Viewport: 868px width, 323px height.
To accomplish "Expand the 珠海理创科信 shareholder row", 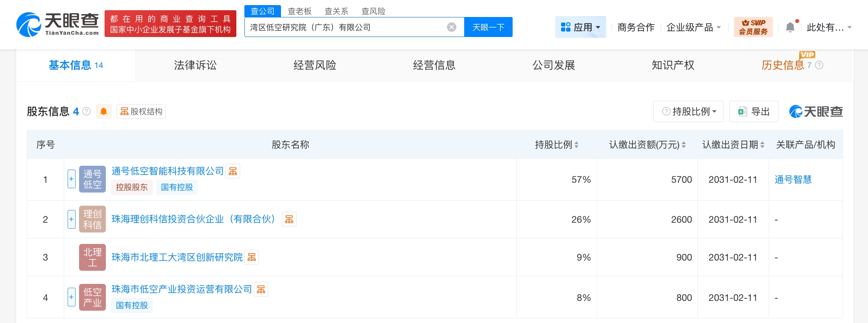I will [x=71, y=219].
